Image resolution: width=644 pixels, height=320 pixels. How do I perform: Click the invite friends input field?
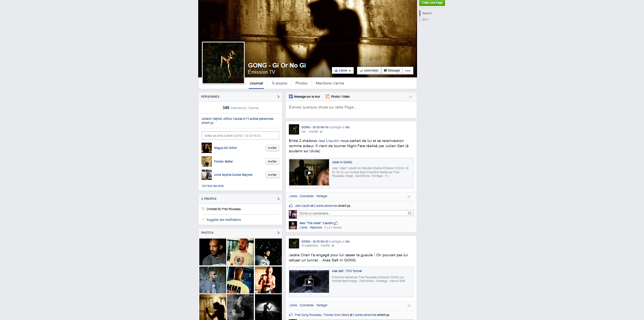(240, 136)
